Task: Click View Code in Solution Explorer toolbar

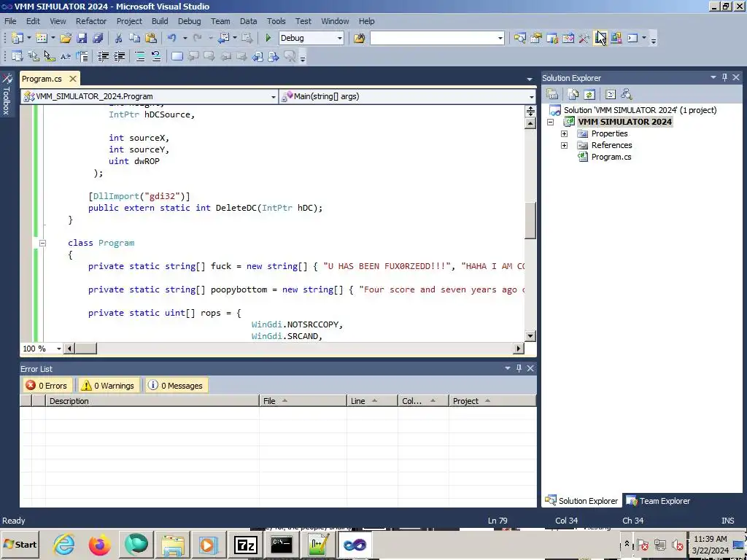Action: (x=611, y=94)
